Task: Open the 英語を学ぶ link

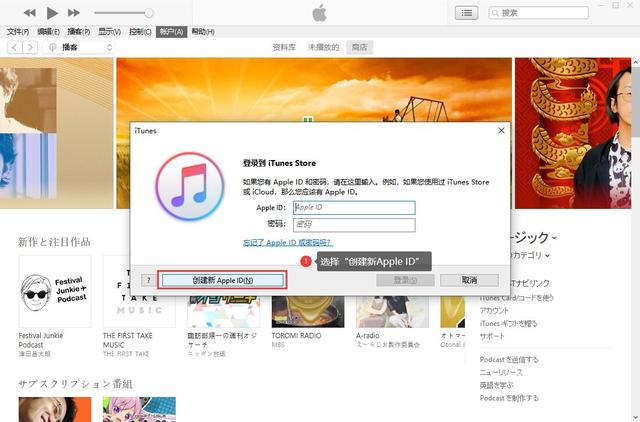Action: pyautogui.click(x=496, y=385)
